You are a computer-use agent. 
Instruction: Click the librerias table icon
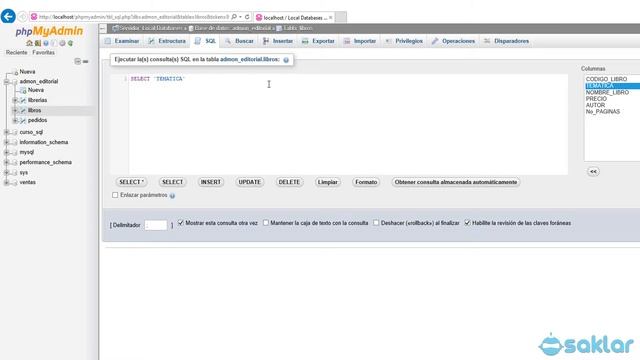23,100
